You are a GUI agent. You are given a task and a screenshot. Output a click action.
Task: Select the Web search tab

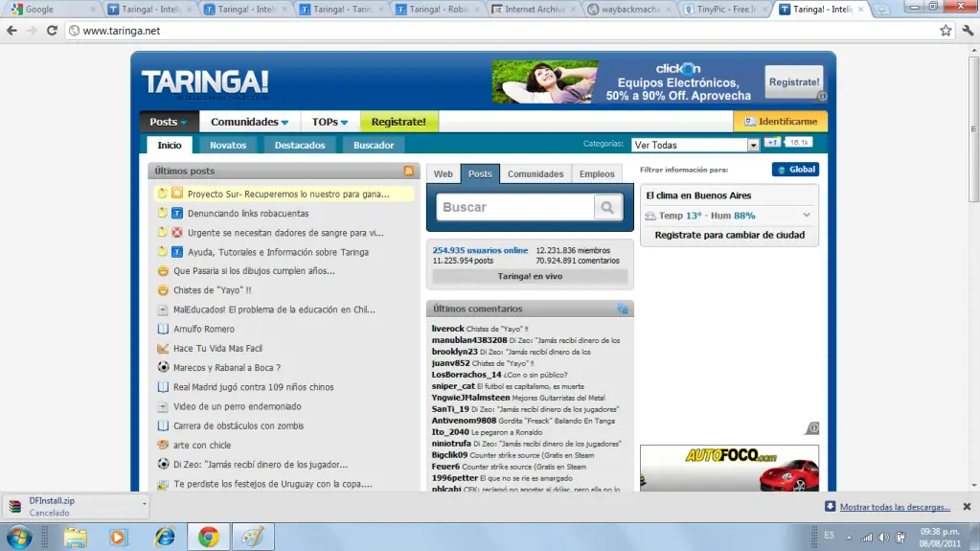tap(444, 173)
